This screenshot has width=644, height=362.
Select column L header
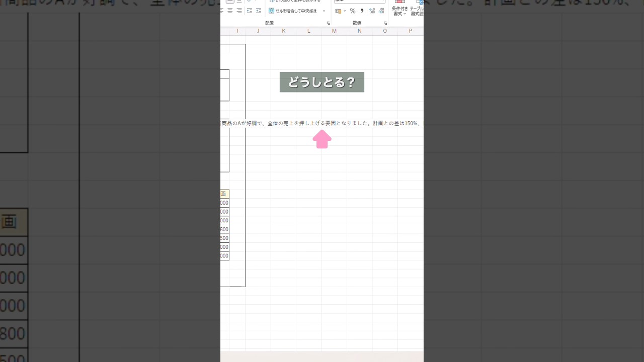click(x=309, y=31)
